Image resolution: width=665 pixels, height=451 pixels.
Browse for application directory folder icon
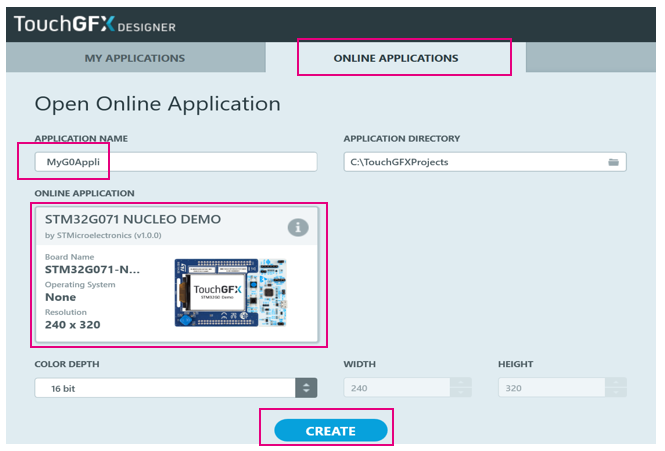tap(613, 162)
